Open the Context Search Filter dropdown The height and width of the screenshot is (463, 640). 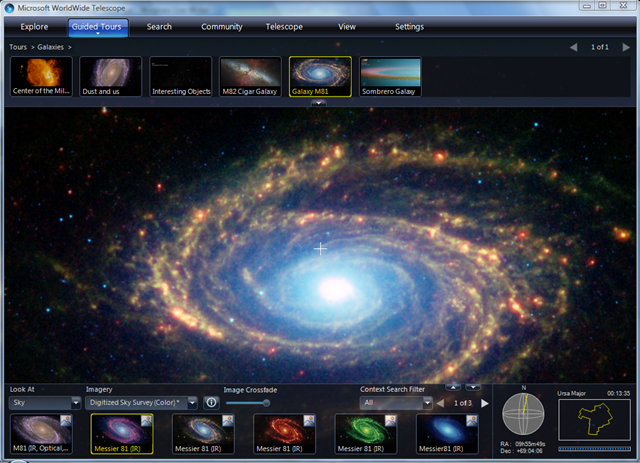[x=396, y=403]
